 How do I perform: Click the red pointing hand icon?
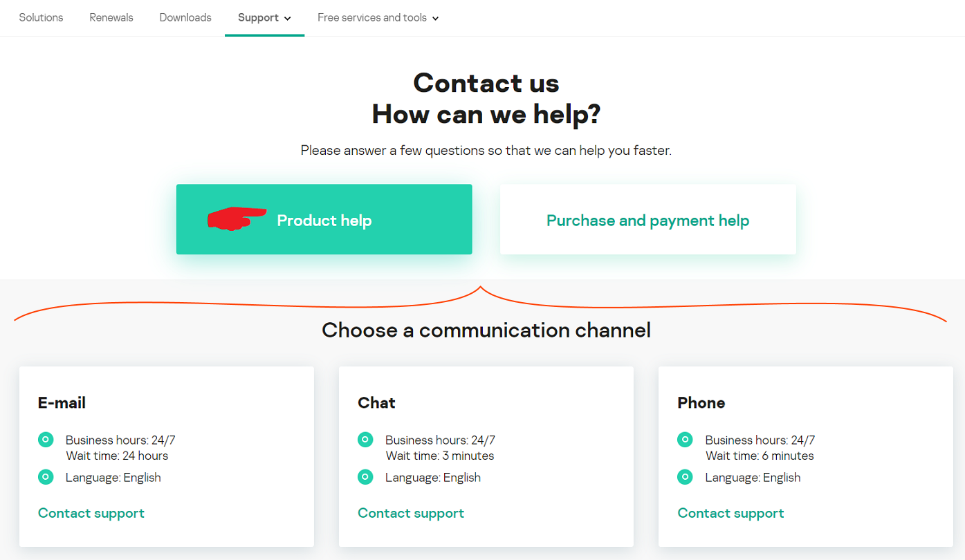(x=237, y=218)
